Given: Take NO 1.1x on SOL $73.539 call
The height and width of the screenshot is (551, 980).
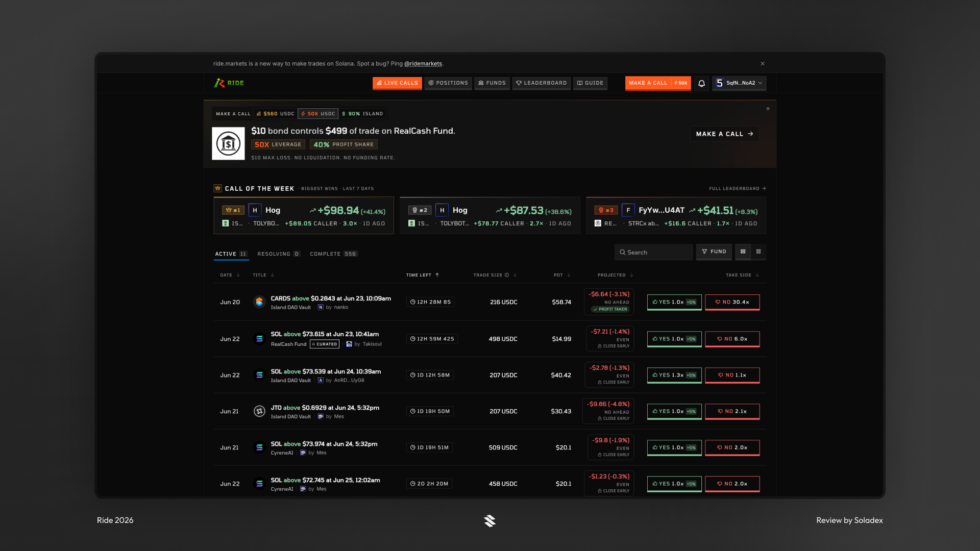Looking at the screenshot, I should 732,375.
